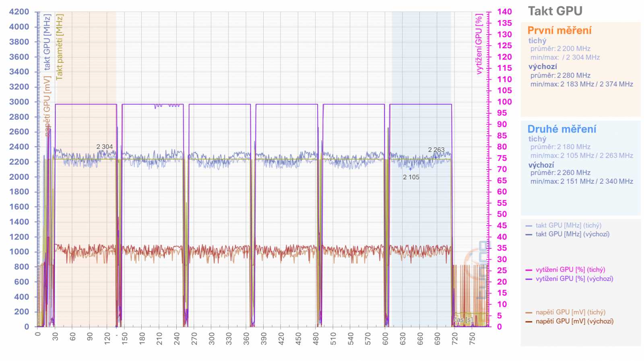Image resolution: width=644 pixels, height=361 pixels.
Task: Select legend text 'napětí GPU [mV] (výchozí)'
Action: pos(575,321)
